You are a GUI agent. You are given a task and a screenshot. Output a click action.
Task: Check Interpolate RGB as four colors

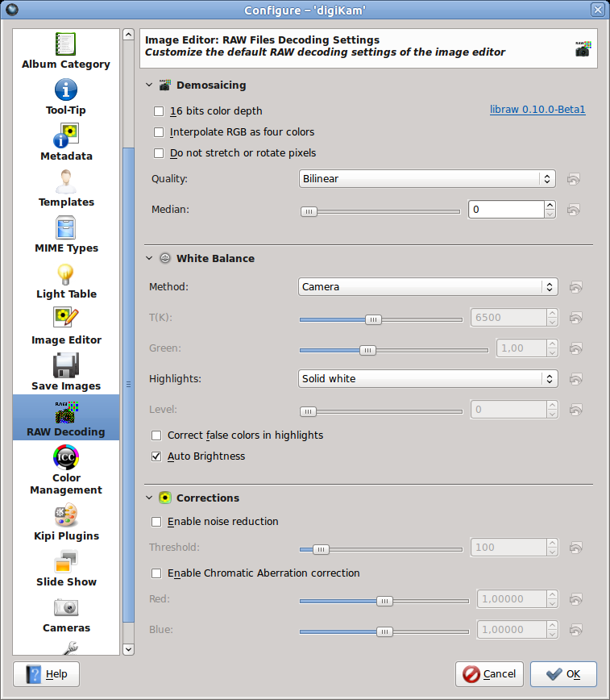pos(159,132)
